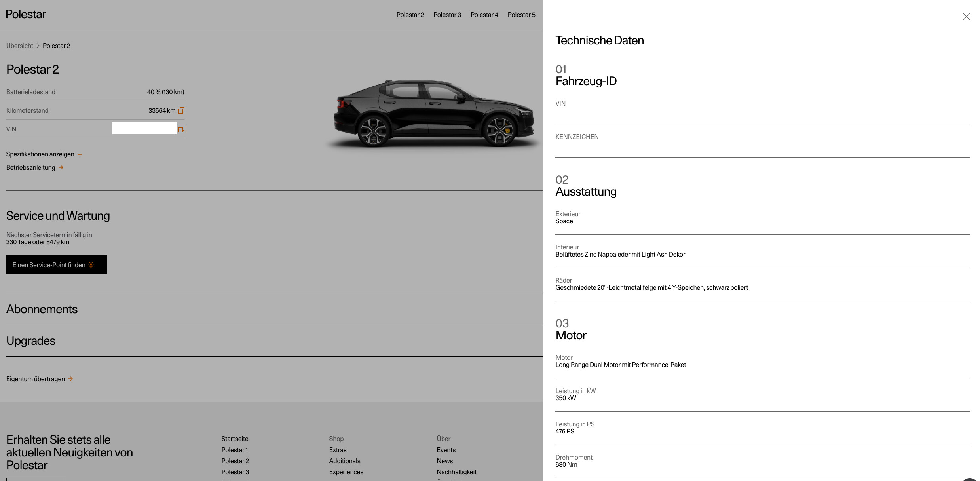Screen dimensions: 980x481
Task: Expand Spezifikationen anzeigen
Action: [40, 154]
